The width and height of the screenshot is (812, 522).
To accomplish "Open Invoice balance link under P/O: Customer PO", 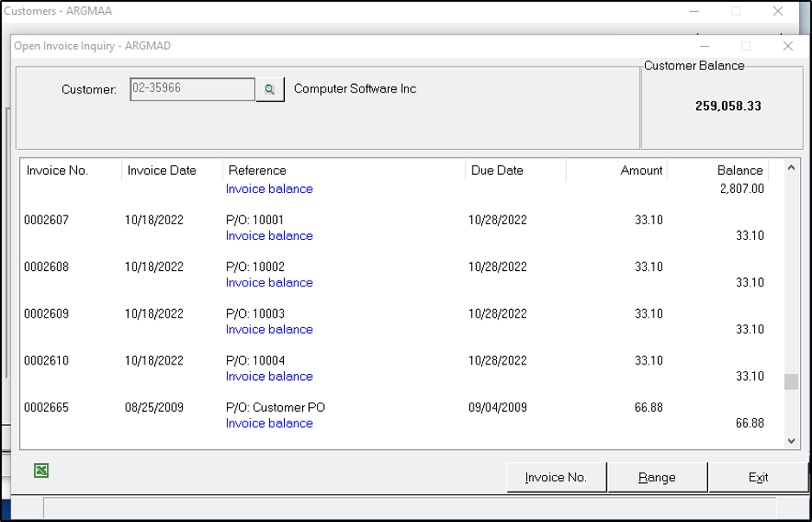I will [x=269, y=423].
